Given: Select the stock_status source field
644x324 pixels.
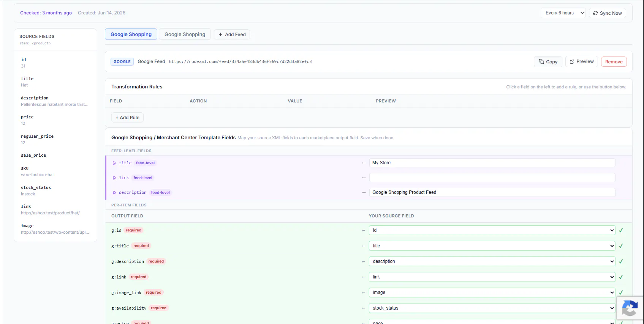Looking at the screenshot, I should click(55, 190).
